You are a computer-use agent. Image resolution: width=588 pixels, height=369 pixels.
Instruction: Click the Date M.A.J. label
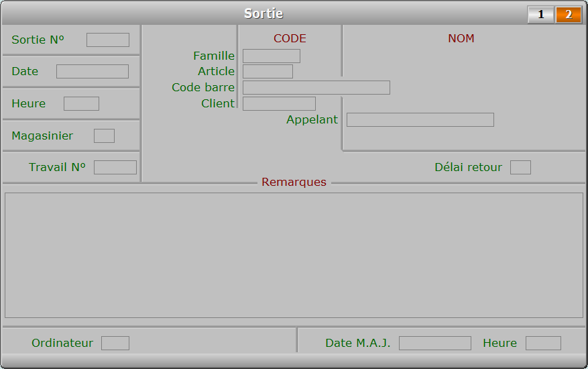(x=358, y=343)
